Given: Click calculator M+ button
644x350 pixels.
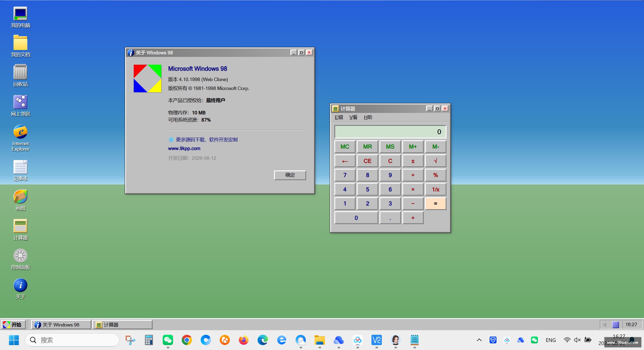Looking at the screenshot, I should click(x=413, y=147).
